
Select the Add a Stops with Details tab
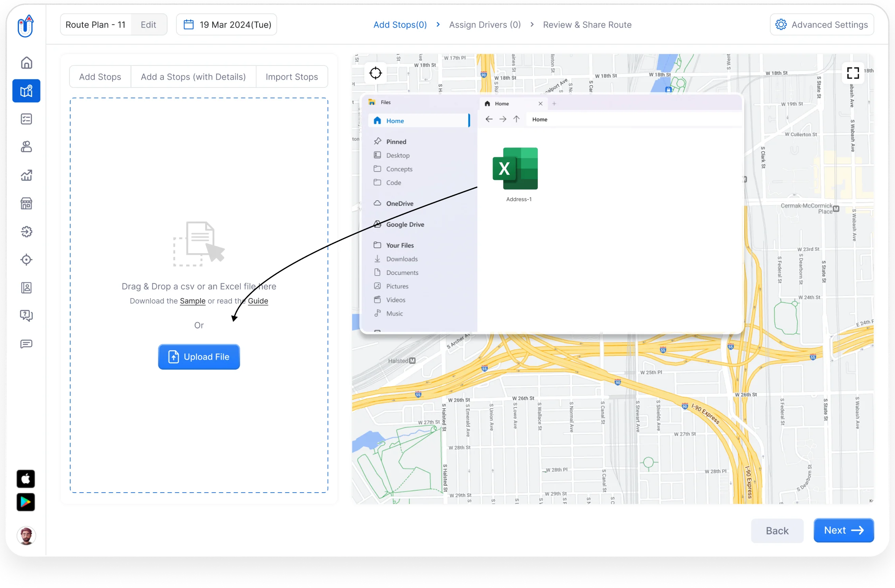click(x=194, y=77)
